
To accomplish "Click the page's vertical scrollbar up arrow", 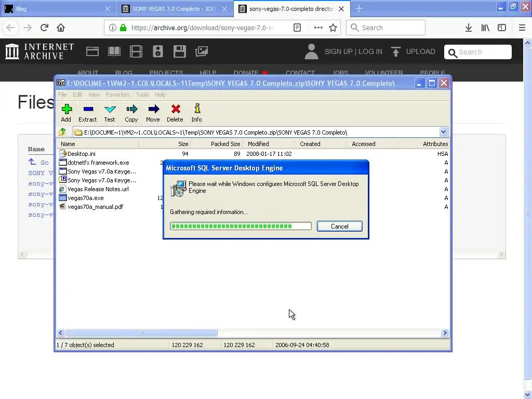I will coord(527,43).
